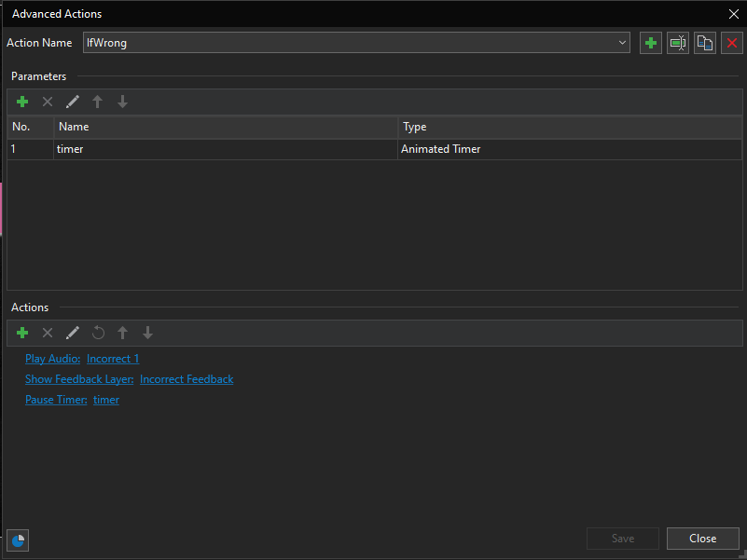The image size is (747, 560).
Task: Select the Animated Timer type cell
Action: click(570, 149)
